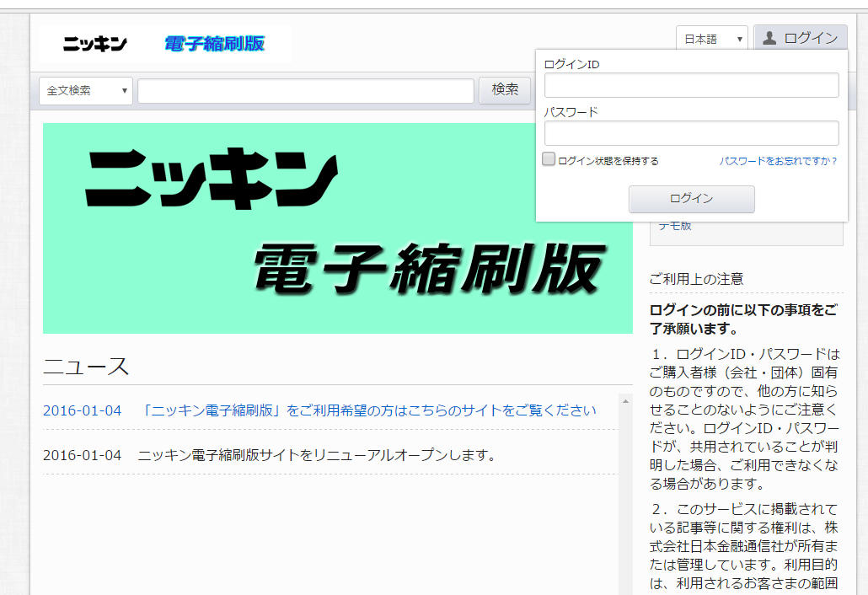This screenshot has height=595, width=868.
Task: Click the 検索 search button
Action: point(505,89)
